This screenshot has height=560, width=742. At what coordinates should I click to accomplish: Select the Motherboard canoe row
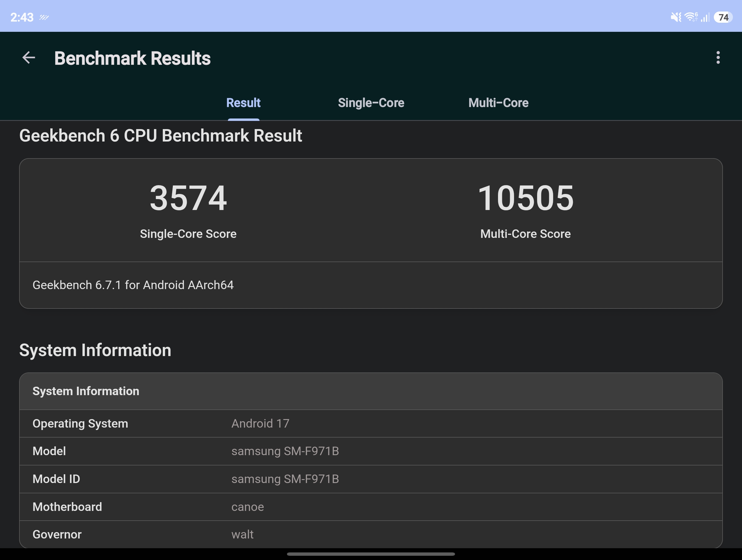(371, 507)
